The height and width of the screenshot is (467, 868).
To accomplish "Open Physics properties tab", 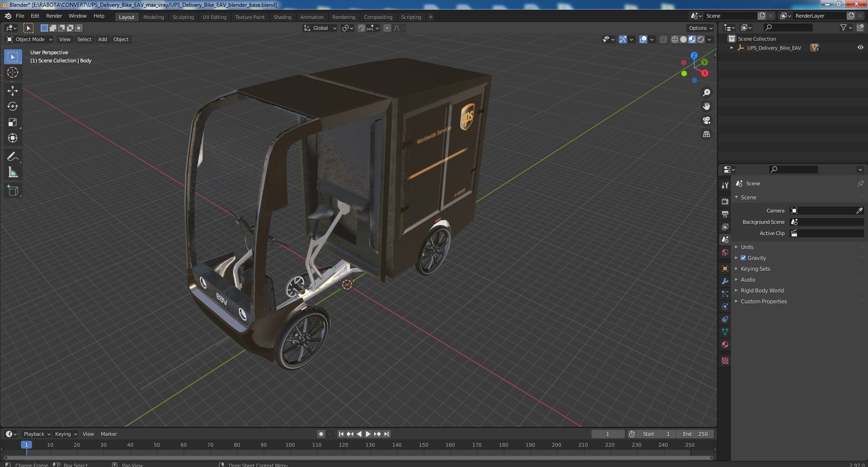I will click(x=725, y=307).
